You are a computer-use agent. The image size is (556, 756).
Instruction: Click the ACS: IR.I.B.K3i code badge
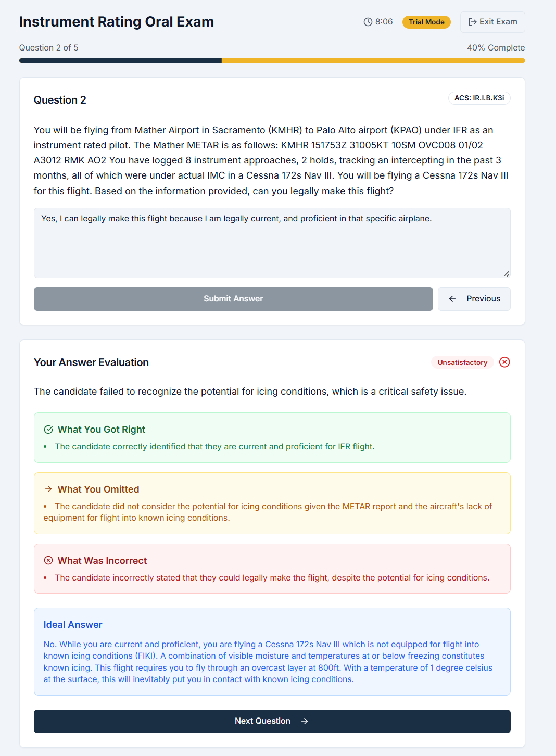(x=479, y=98)
